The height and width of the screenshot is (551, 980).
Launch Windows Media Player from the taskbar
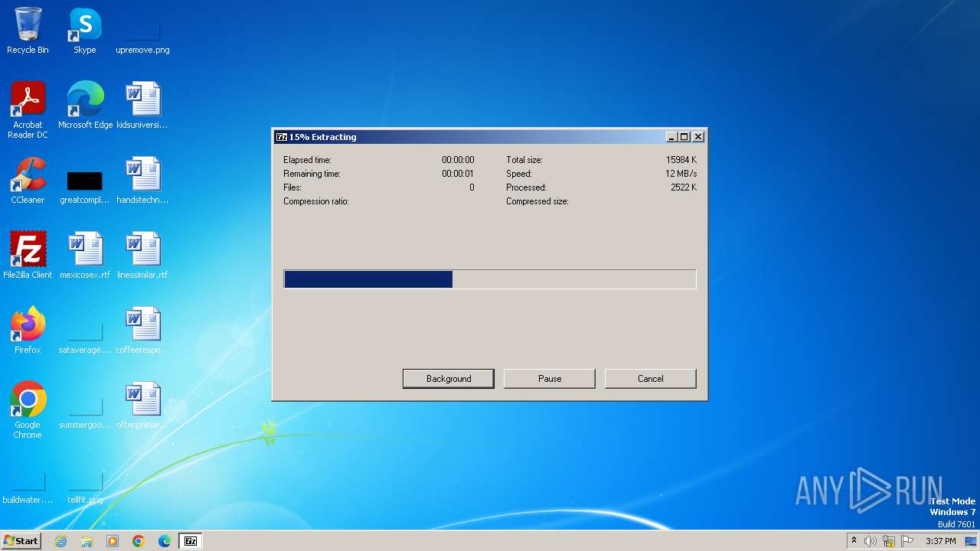113,541
